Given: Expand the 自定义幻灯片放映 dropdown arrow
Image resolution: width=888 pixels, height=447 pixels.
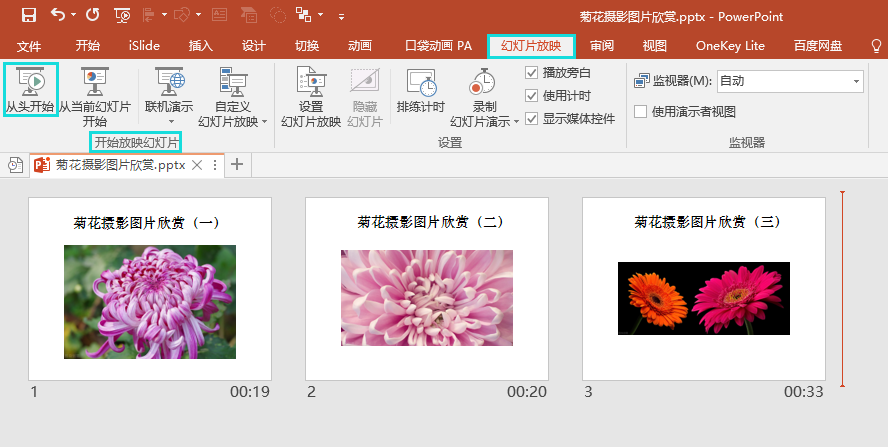Looking at the screenshot, I should click(x=264, y=122).
